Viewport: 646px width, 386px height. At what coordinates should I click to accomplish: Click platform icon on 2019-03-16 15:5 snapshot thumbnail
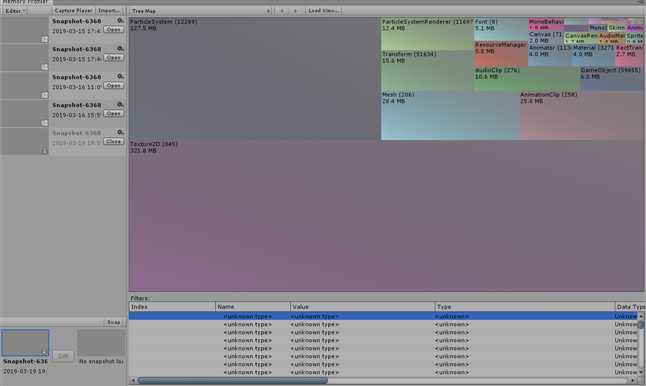pyautogui.click(x=44, y=123)
